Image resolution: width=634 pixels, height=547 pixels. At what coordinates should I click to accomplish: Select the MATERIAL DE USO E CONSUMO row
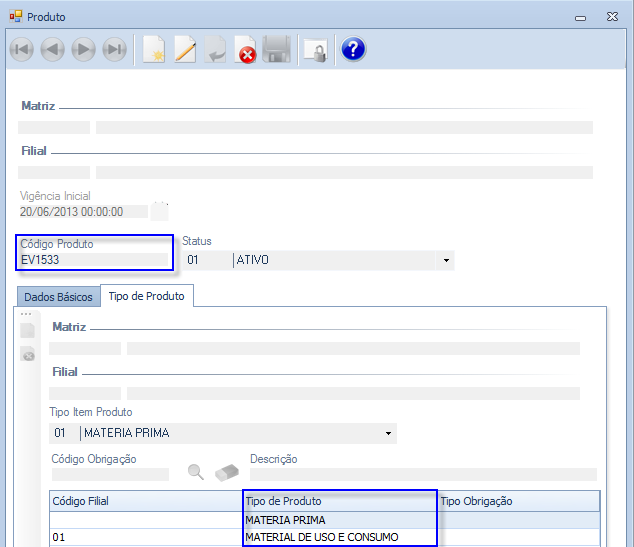pos(322,538)
